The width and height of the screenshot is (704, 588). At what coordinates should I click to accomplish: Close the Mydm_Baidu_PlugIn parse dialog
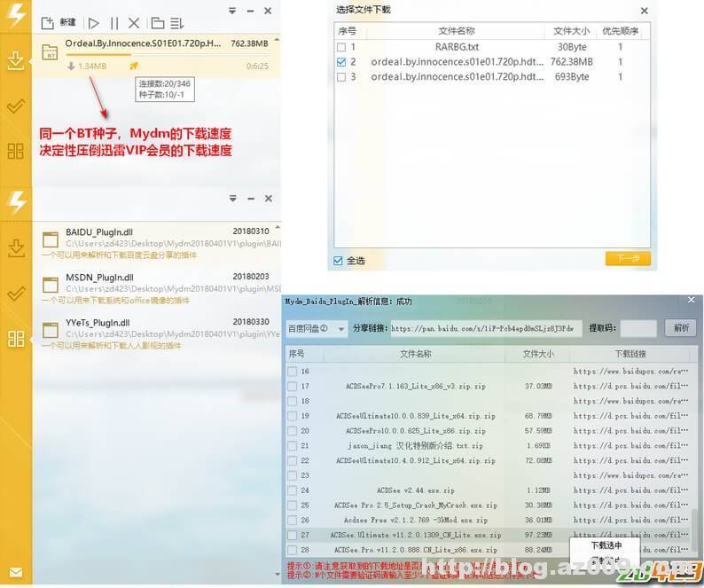pos(691,300)
